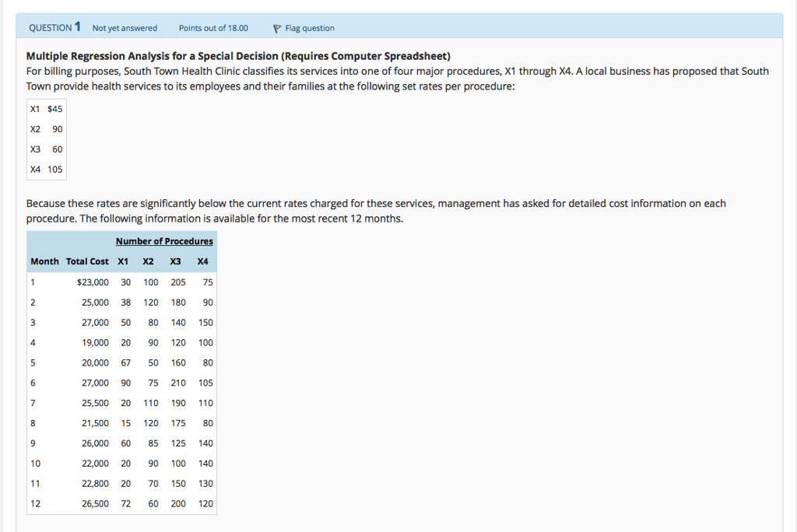
Task: Select the X1 $45 rate cell
Action: (45, 109)
